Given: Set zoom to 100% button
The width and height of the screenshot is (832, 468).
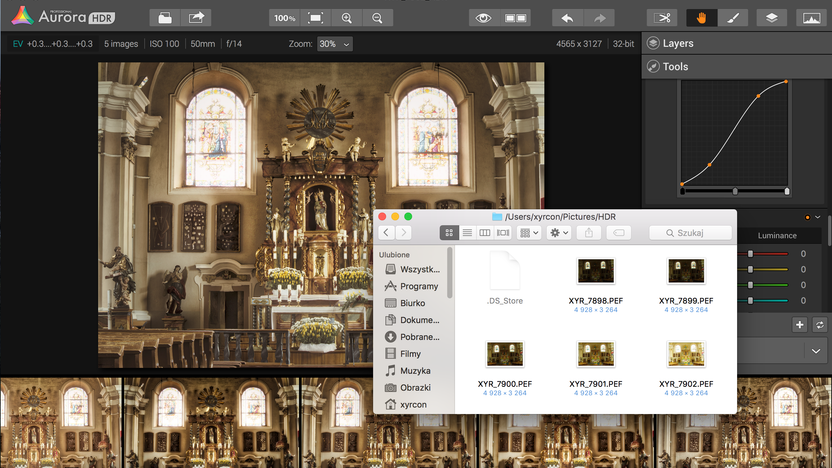Looking at the screenshot, I should point(285,18).
